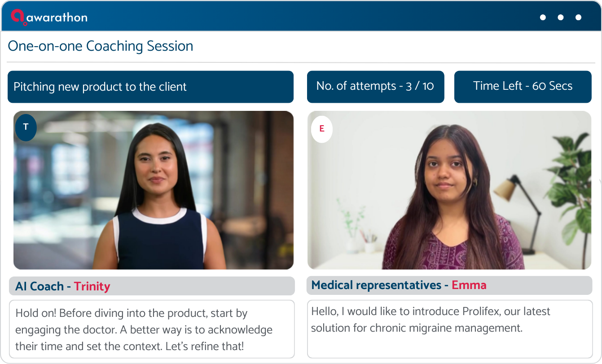Click Trinity's coaching feedback text box
Screen dimensions: 602x364
[x=152, y=329]
